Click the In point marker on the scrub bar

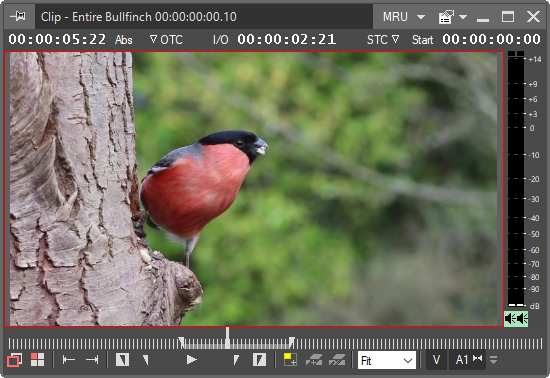click(x=181, y=342)
